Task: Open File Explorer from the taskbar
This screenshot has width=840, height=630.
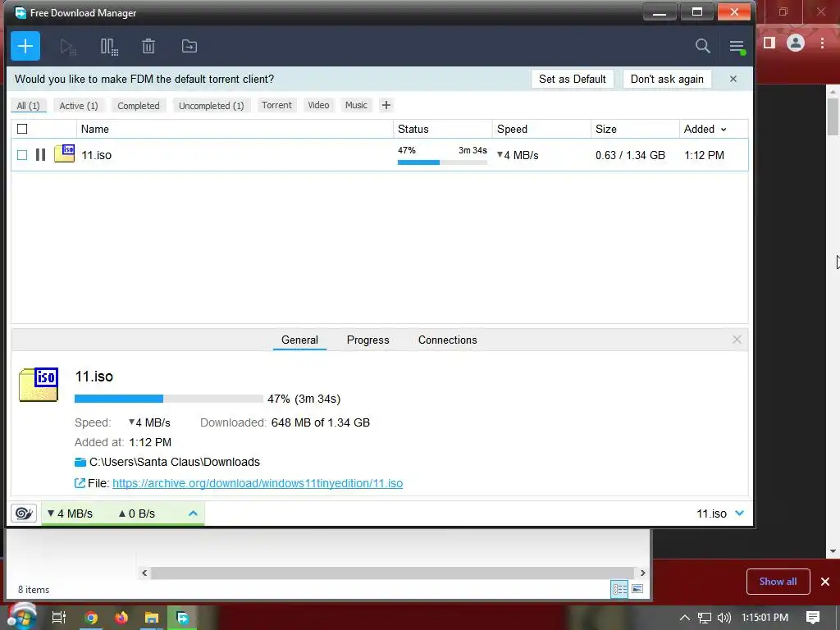Action: (x=152, y=618)
